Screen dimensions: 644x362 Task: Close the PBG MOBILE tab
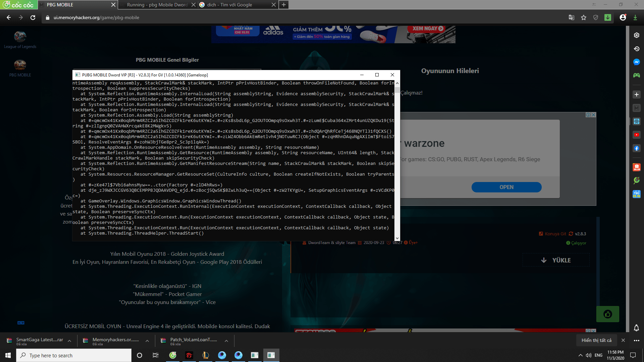pos(113,5)
